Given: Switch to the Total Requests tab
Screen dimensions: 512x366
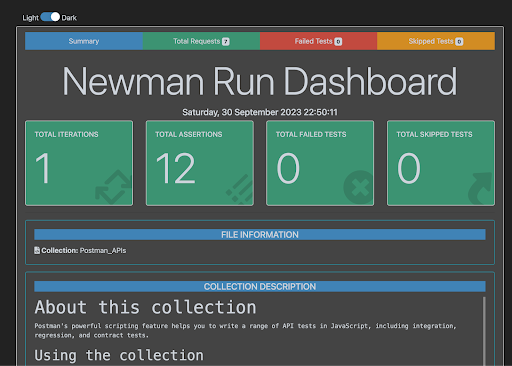Looking at the screenshot, I should click(x=201, y=41).
